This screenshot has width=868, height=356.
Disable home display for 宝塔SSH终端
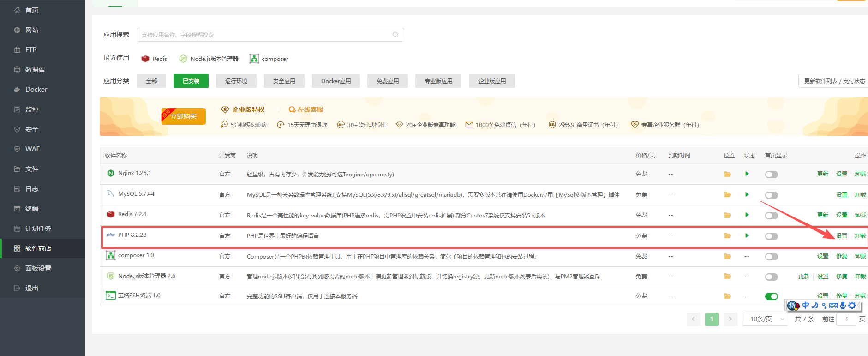772,296
